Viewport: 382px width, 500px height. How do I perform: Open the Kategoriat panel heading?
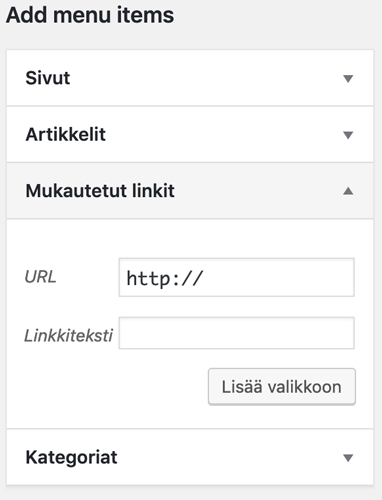point(71,457)
